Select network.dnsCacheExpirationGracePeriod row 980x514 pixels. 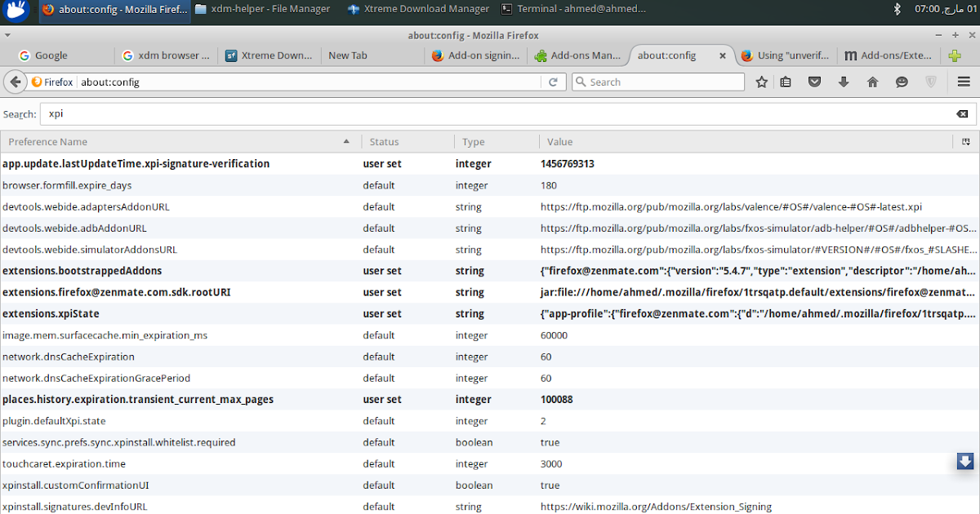click(x=490, y=378)
